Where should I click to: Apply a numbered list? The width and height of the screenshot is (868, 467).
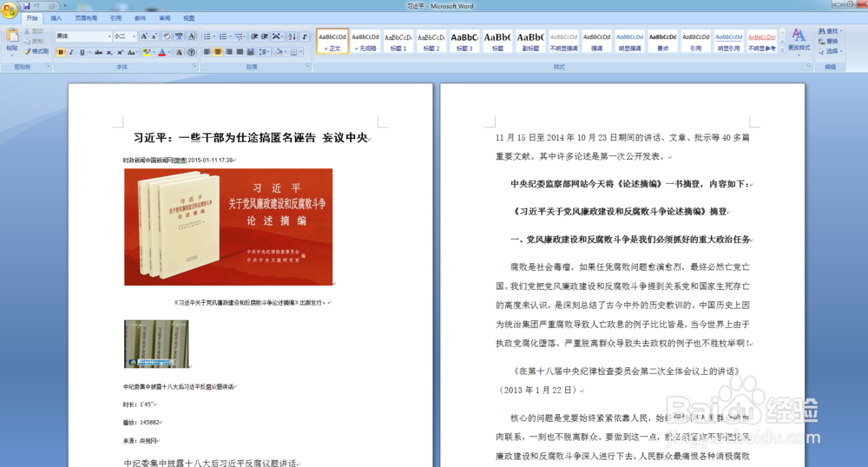225,36
